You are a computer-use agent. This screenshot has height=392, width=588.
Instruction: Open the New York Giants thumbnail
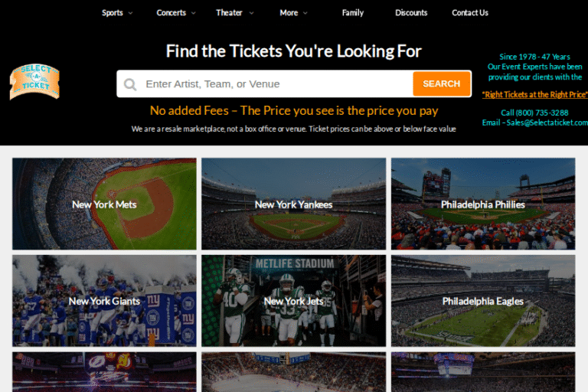coord(104,301)
